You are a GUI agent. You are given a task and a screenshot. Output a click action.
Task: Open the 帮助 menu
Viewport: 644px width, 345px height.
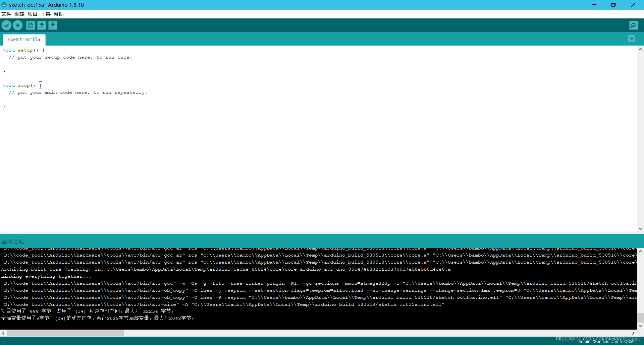click(59, 14)
